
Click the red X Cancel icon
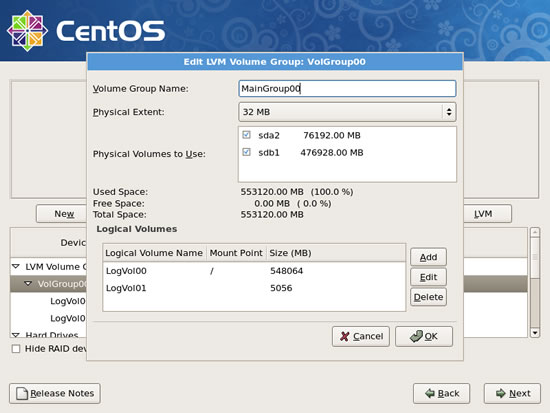click(345, 337)
